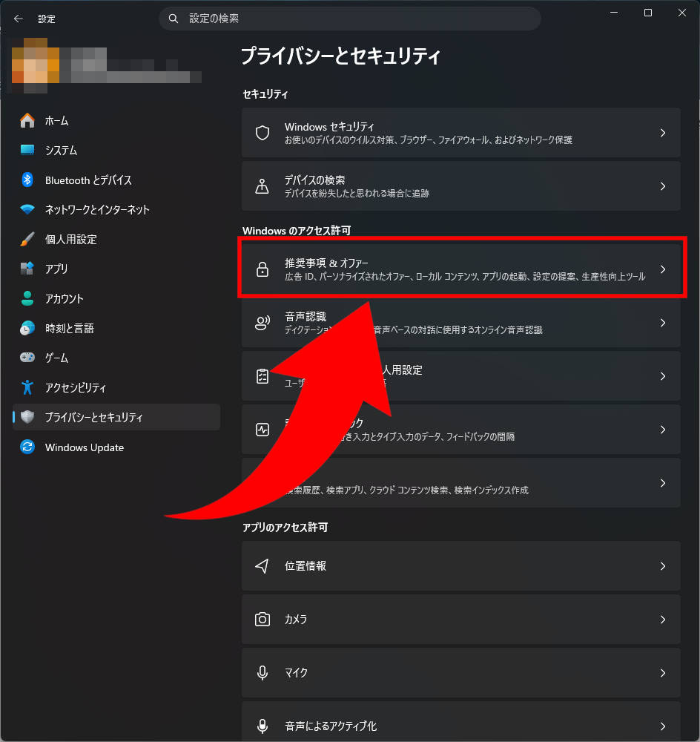
Task: Click the 個人用設定 paintbrush icon
Action: 27,239
